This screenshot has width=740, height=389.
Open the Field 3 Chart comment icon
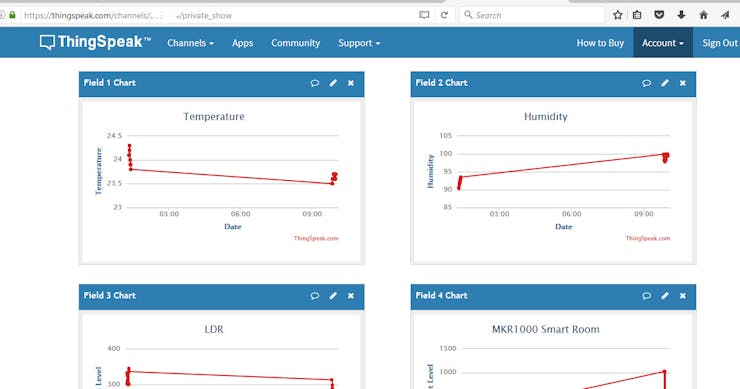pyautogui.click(x=315, y=296)
